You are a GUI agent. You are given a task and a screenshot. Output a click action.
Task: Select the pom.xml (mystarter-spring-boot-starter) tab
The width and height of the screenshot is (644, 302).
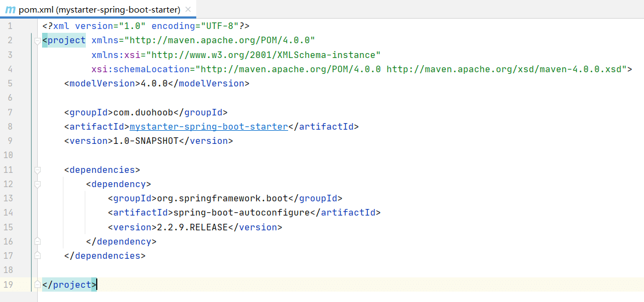tap(99, 10)
